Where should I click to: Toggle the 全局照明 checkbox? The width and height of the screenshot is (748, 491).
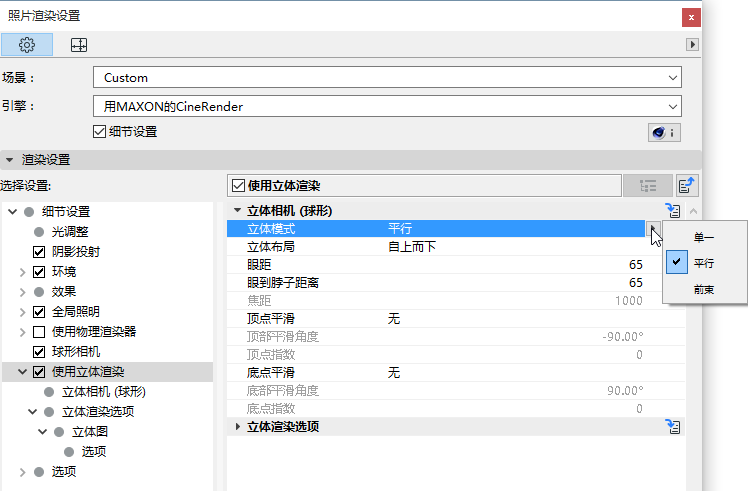(39, 312)
